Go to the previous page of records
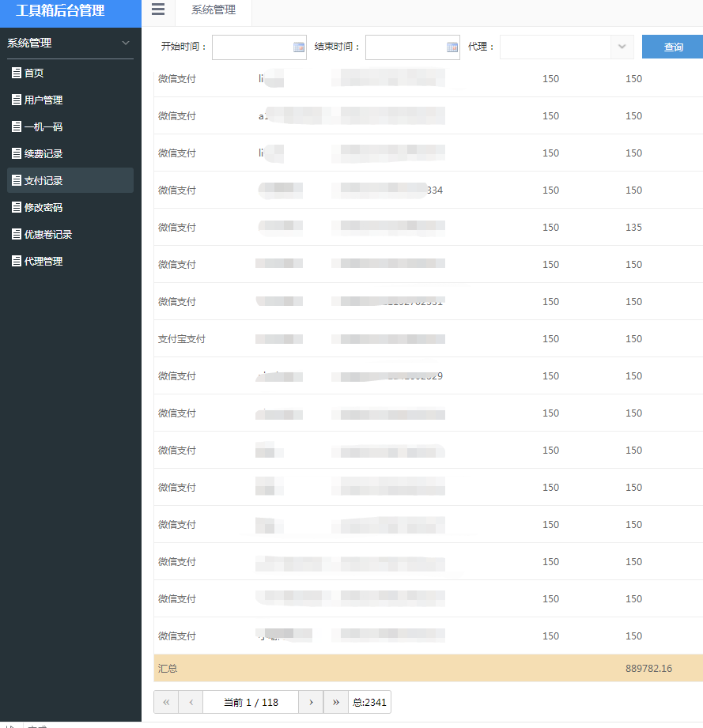This screenshot has height=728, width=703. [x=191, y=702]
